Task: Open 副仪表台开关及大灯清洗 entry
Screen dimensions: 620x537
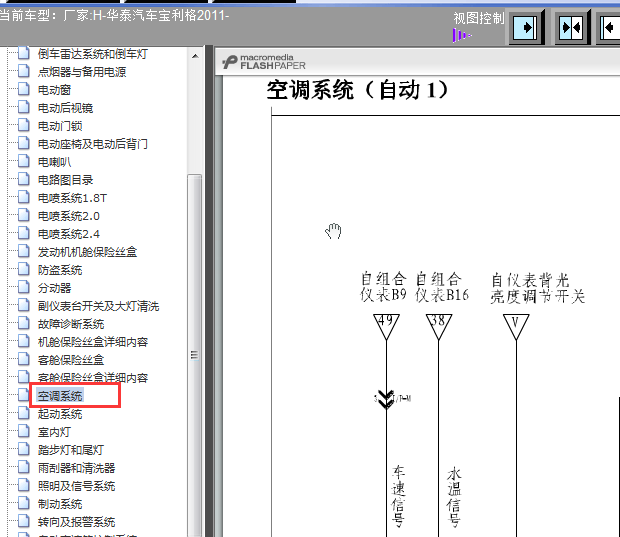Action: (x=98, y=306)
